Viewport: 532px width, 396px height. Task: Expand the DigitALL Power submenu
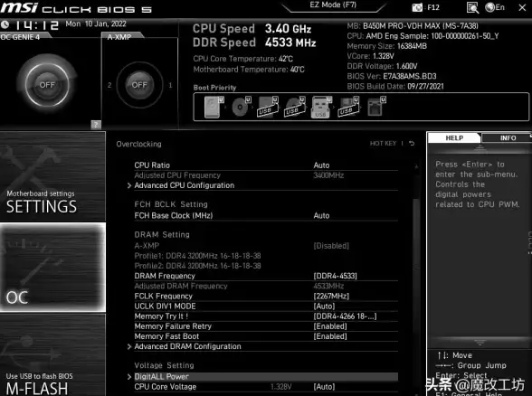pos(266,377)
